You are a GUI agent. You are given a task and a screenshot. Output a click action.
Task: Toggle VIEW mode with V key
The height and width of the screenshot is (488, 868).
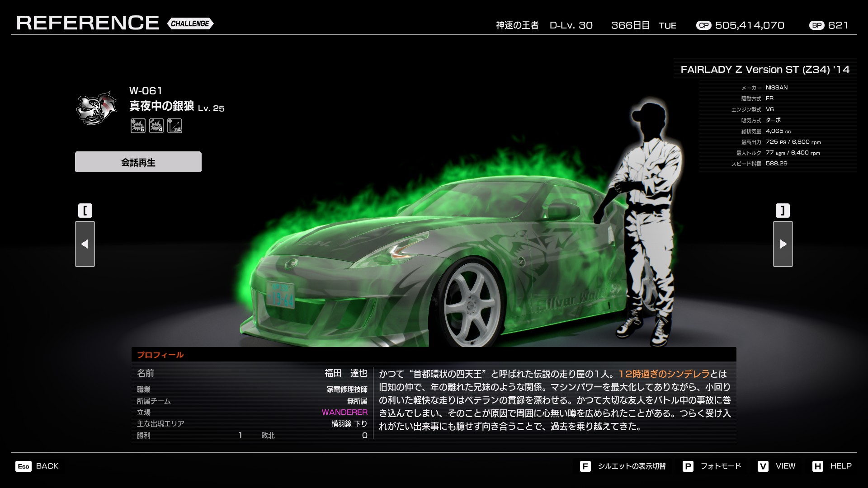pyautogui.click(x=763, y=466)
